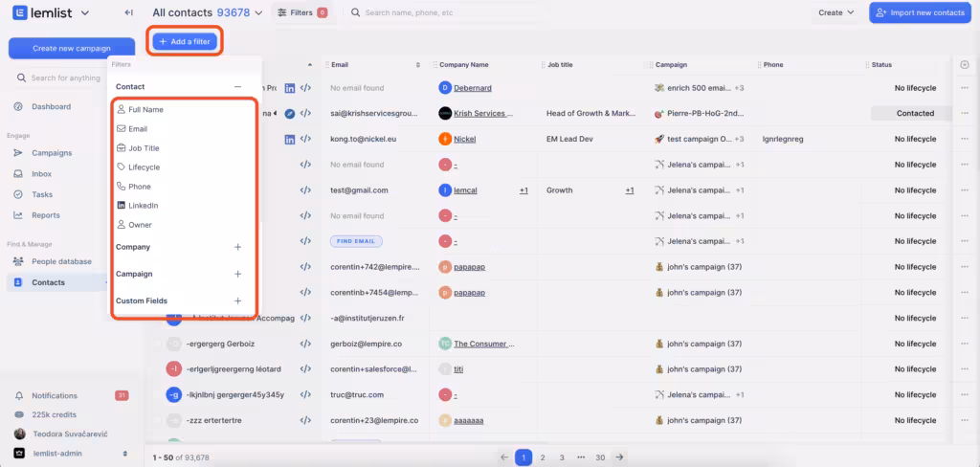Open Reports in the sidebar

click(46, 215)
